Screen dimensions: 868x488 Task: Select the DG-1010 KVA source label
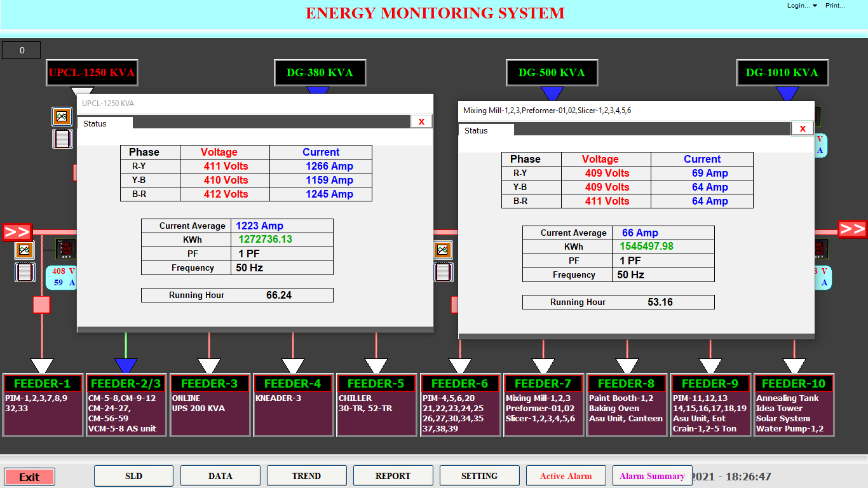coord(782,72)
